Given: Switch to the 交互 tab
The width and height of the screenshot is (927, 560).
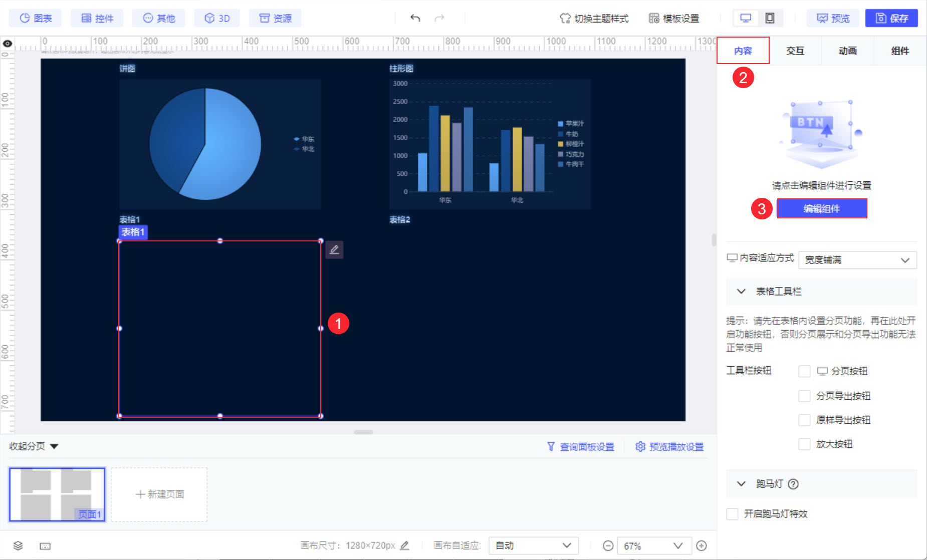Looking at the screenshot, I should coord(795,51).
